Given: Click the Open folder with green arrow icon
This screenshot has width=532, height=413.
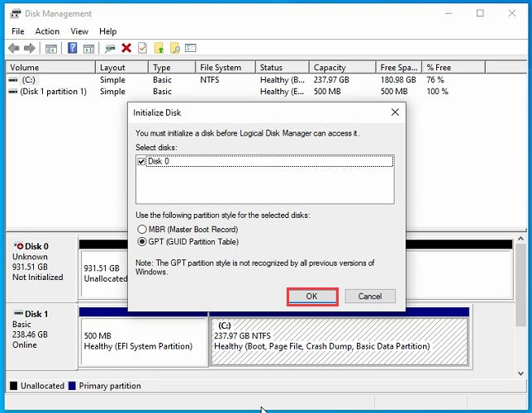Looking at the screenshot, I should point(159,48).
